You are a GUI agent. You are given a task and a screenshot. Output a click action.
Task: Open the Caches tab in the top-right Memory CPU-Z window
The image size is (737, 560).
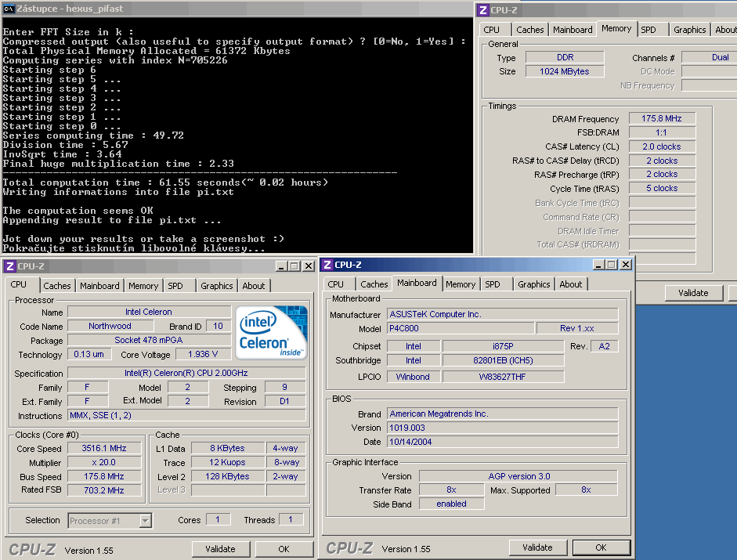point(530,30)
